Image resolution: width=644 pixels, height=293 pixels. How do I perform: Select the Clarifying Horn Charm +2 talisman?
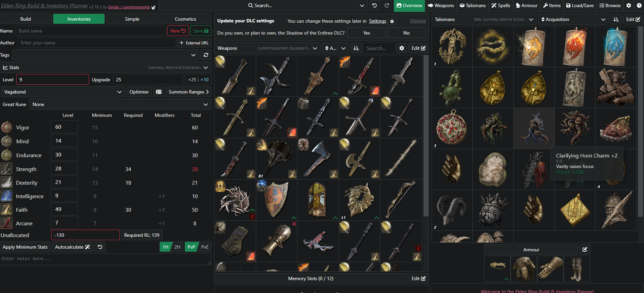[x=534, y=128]
